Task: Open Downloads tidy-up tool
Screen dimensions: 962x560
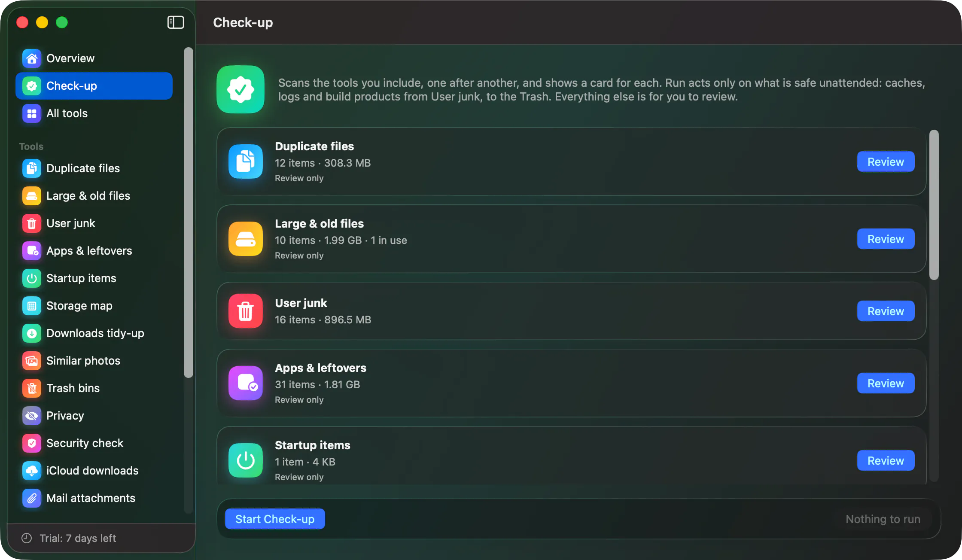Action: (94, 333)
